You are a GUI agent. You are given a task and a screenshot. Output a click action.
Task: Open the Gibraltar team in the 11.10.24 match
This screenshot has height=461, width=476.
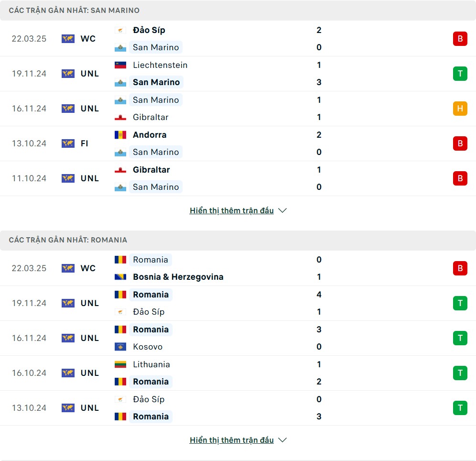click(x=151, y=170)
